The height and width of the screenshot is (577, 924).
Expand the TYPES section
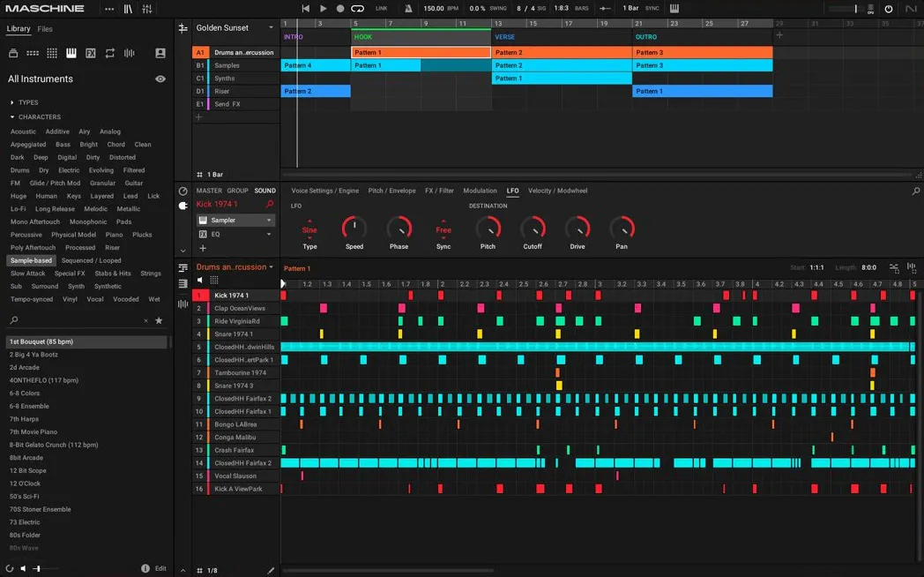click(x=27, y=102)
